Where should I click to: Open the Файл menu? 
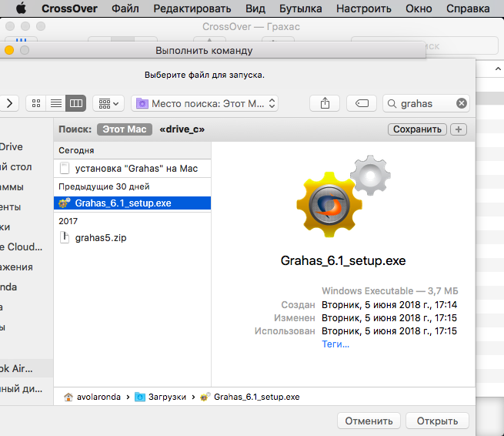click(x=125, y=8)
